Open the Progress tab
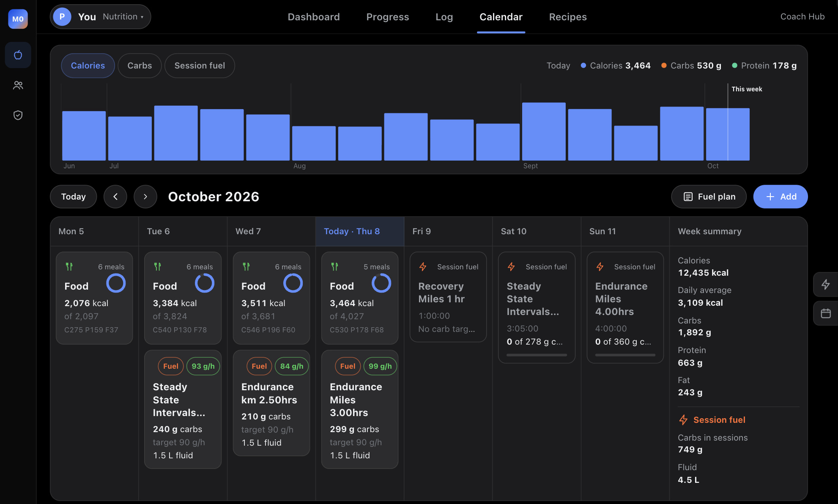 [388, 17]
